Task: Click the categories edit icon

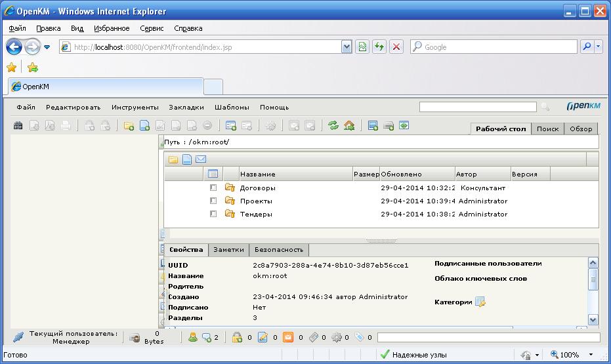Action: click(480, 302)
